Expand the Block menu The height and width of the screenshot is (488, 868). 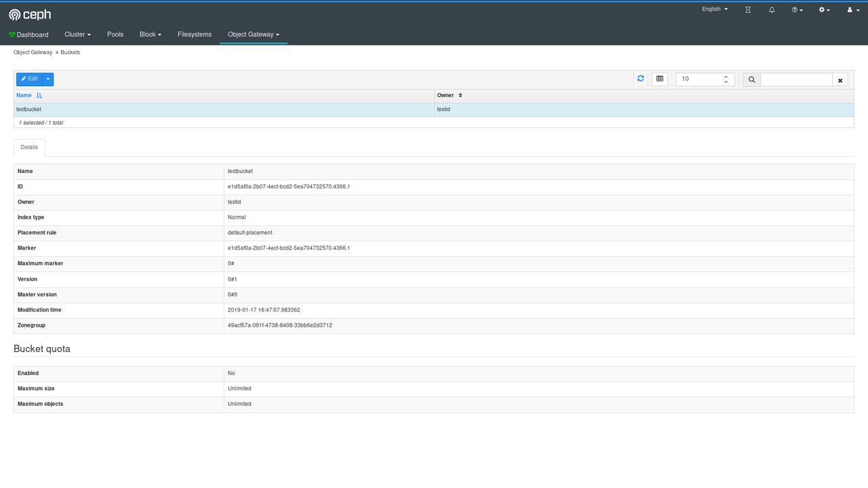pos(151,35)
